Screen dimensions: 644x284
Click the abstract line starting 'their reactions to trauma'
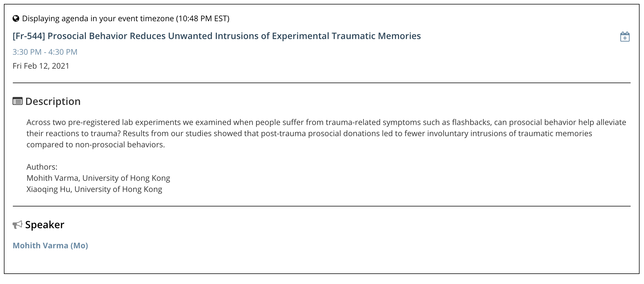point(309,133)
